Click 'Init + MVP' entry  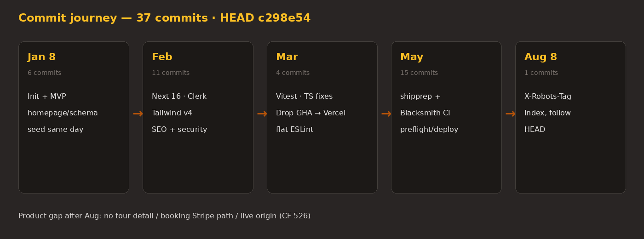[47, 97]
